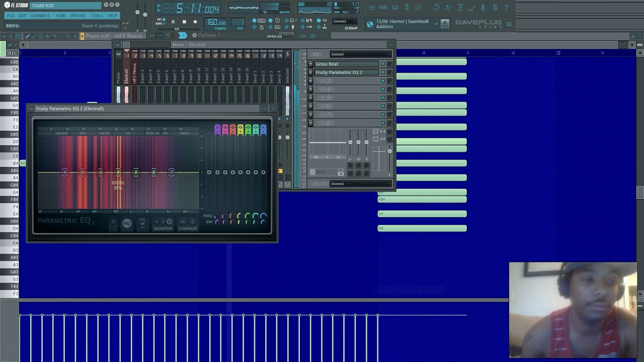
Task: Click the purple band 1 type selector in EQ
Action: tap(217, 130)
